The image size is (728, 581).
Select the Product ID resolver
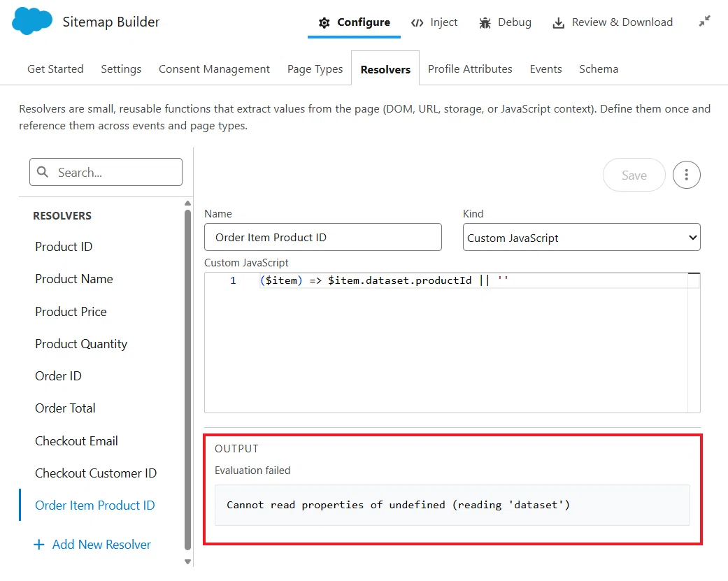point(64,246)
